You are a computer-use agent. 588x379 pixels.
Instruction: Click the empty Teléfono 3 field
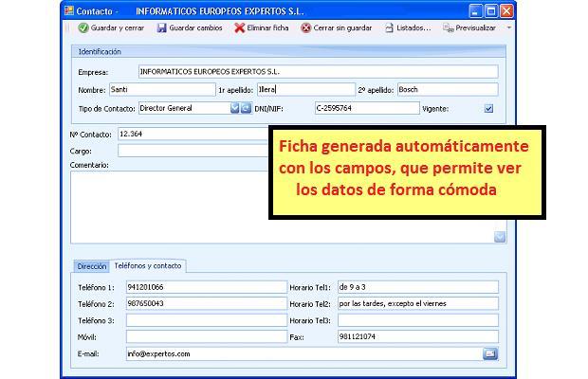(x=207, y=320)
